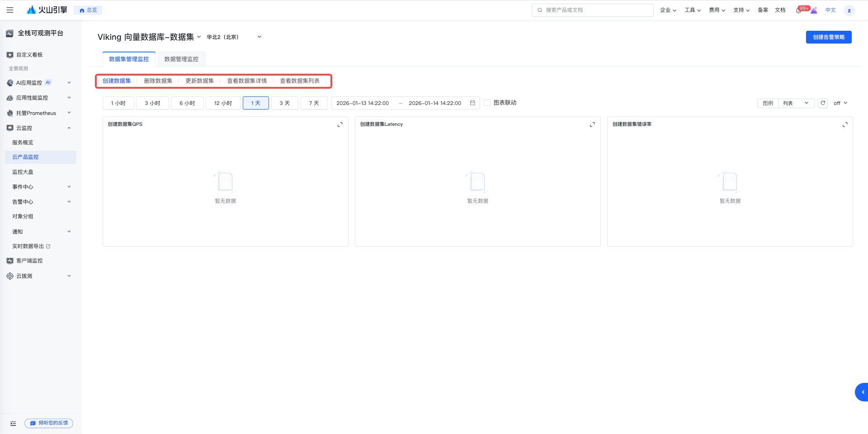Select the 1 小时 time range
Image resolution: width=868 pixels, height=434 pixels.
(x=118, y=103)
